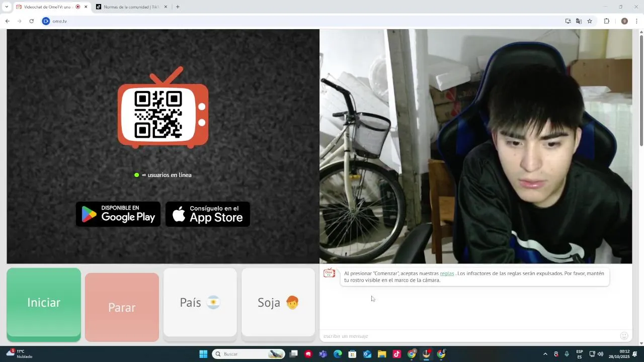Open the Windows Start menu

[203, 354]
